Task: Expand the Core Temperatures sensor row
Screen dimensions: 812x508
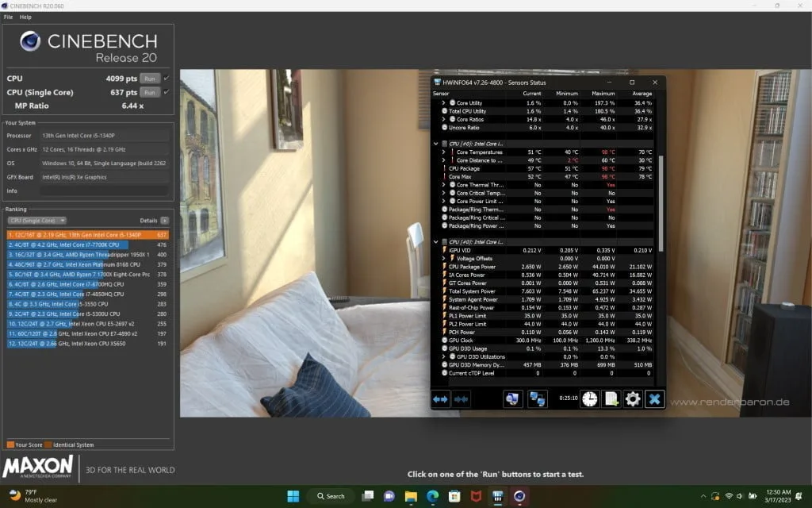Action: click(444, 152)
